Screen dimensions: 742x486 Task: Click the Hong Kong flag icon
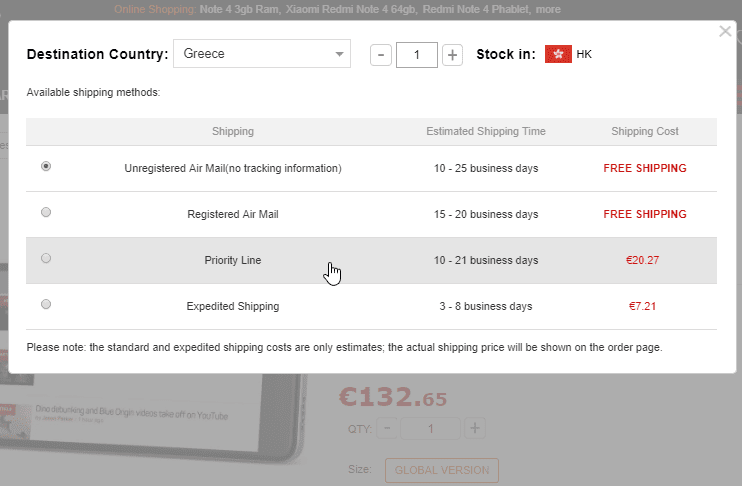(557, 54)
